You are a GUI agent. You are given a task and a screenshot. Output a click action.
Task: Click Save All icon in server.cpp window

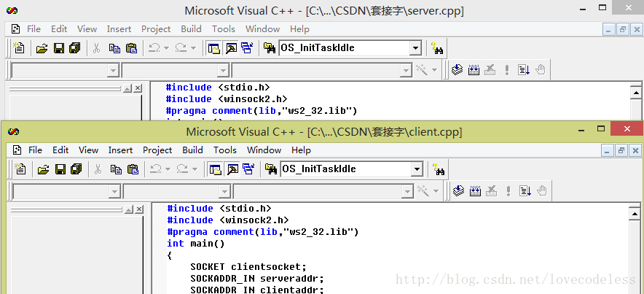tap(74, 48)
